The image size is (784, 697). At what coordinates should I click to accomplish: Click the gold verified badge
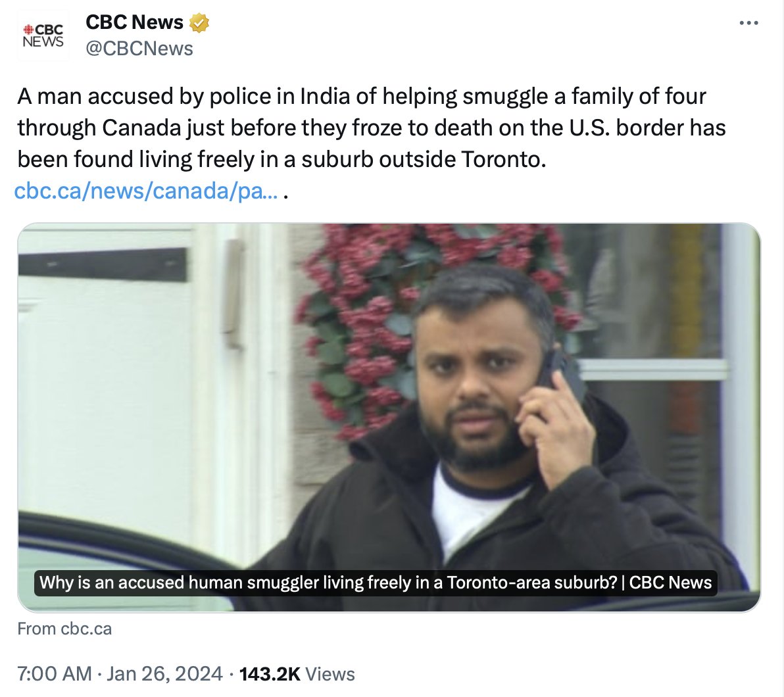pos(199,23)
